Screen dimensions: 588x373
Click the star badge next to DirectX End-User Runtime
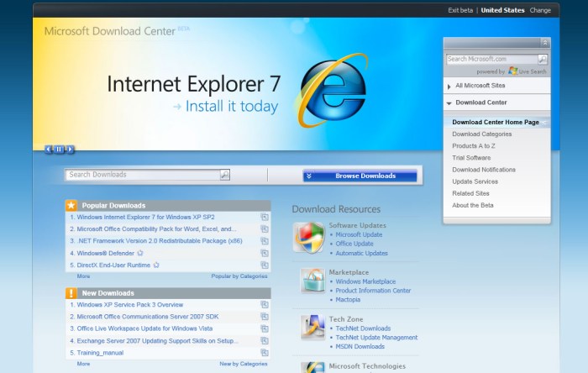click(x=156, y=265)
